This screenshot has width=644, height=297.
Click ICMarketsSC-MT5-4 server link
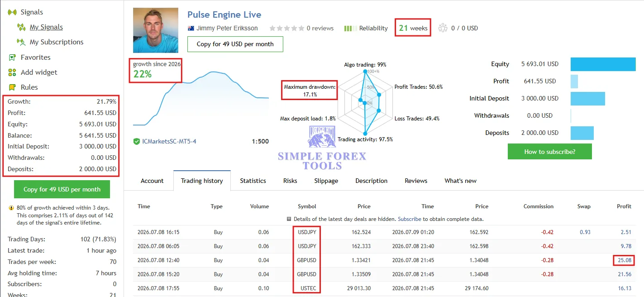pyautogui.click(x=169, y=141)
